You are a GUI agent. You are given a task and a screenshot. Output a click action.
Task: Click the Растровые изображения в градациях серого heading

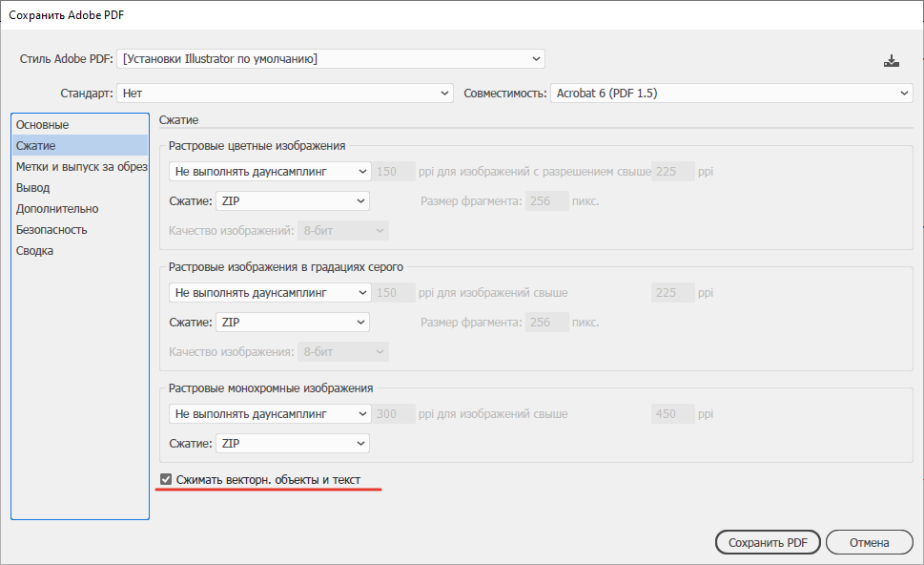[286, 267]
